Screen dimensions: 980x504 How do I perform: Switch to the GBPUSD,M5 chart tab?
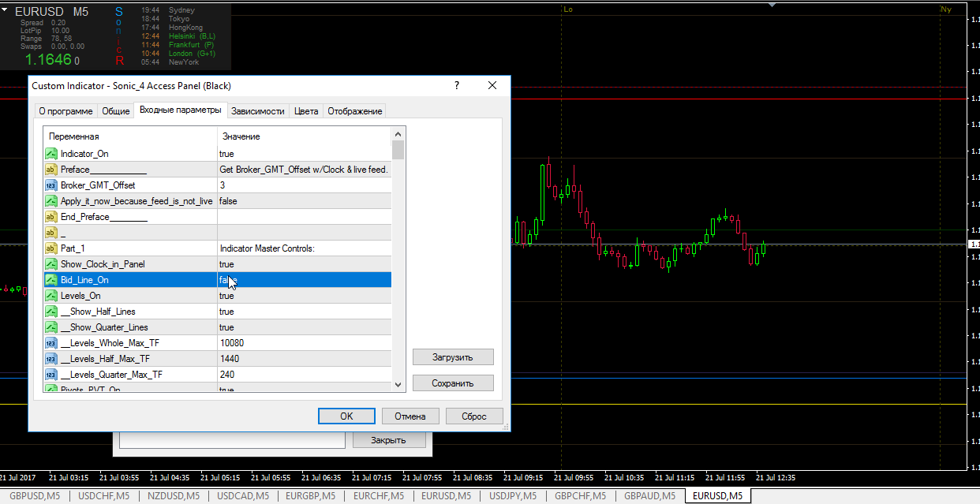click(35, 496)
